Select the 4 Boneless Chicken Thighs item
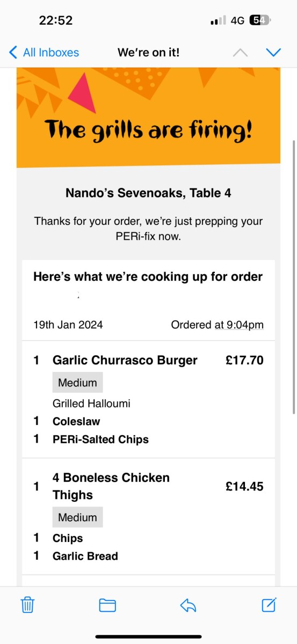The width and height of the screenshot is (297, 644). 111,486
